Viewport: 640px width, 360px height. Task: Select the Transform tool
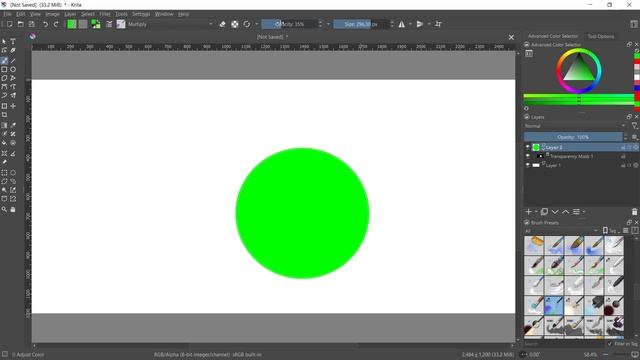[4, 106]
